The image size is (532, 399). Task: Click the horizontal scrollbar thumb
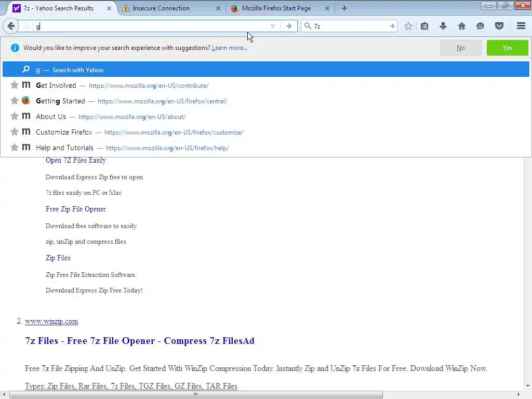(196, 395)
